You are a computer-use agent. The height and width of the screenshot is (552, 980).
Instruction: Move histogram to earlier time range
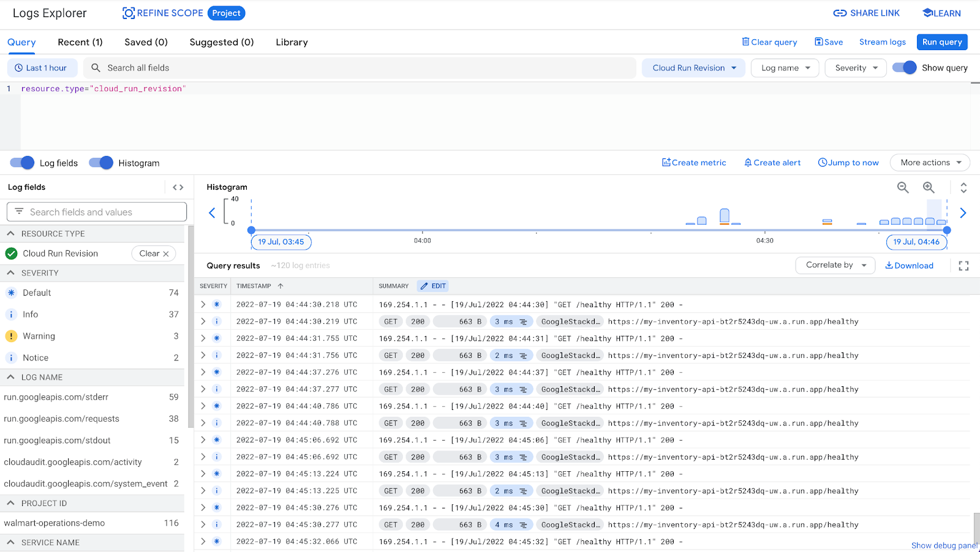click(x=212, y=213)
